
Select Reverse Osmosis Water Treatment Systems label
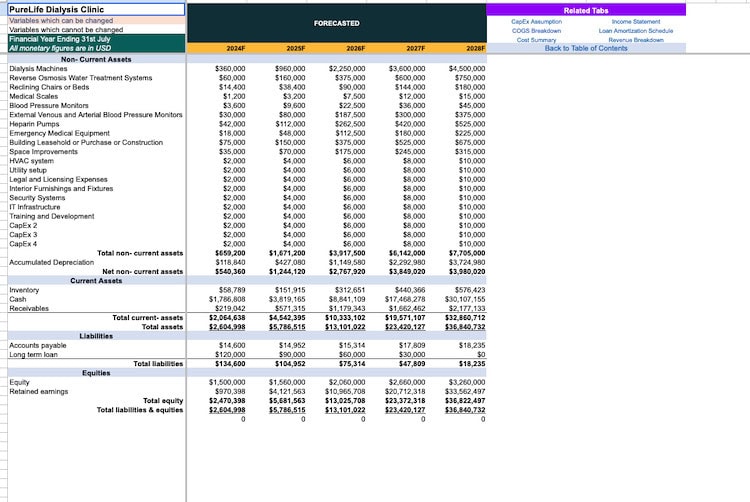pyautogui.click(x=81, y=78)
